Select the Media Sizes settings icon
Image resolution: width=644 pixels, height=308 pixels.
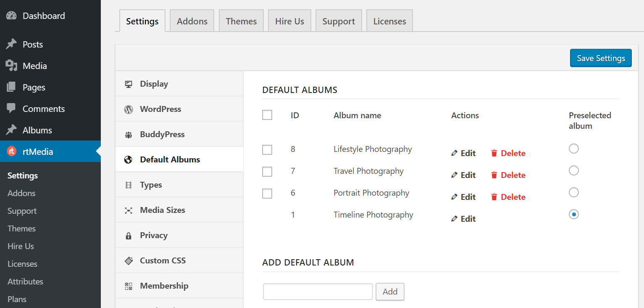(x=128, y=210)
